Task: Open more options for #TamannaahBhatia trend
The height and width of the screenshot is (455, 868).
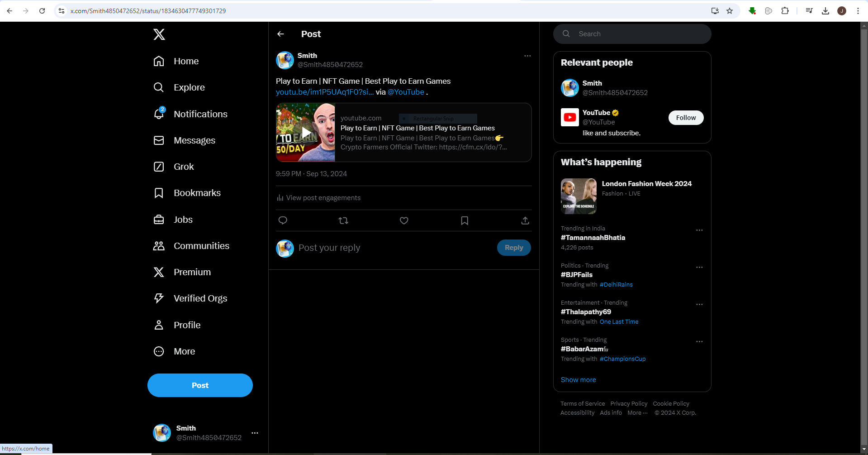Action: pyautogui.click(x=699, y=230)
